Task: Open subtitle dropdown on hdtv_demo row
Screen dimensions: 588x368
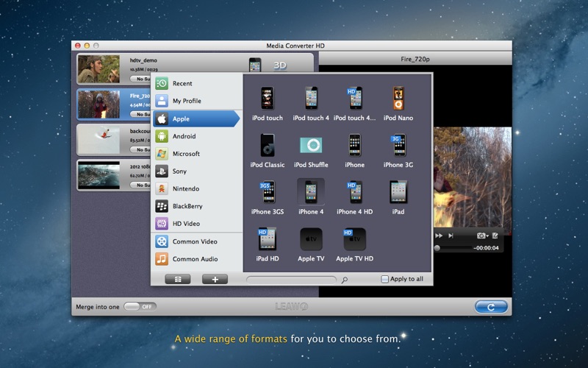Action: point(140,79)
